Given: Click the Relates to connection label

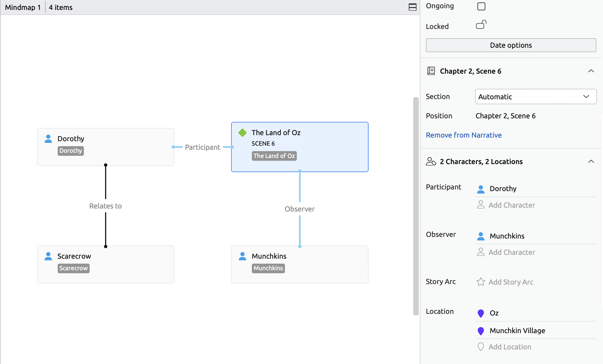Looking at the screenshot, I should coord(105,206).
